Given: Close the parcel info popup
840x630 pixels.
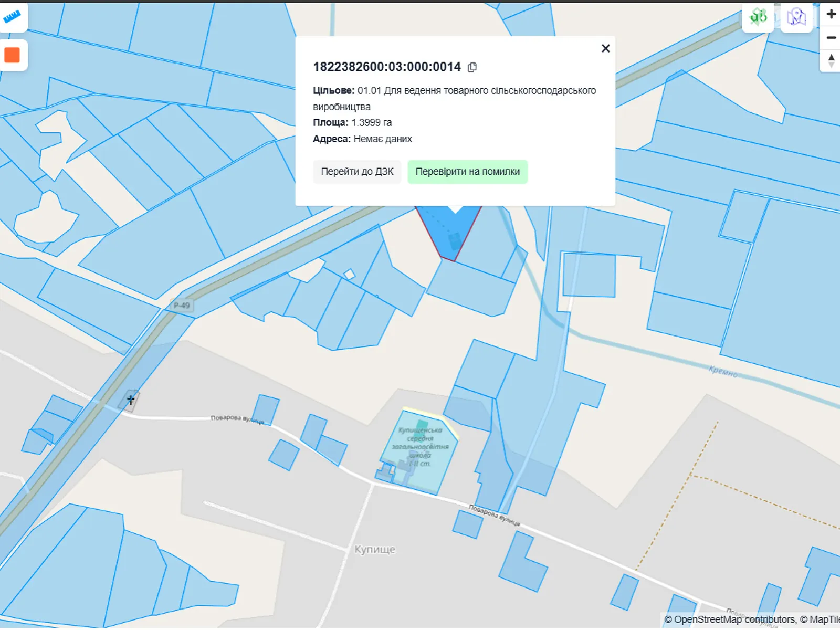Looking at the screenshot, I should point(605,49).
